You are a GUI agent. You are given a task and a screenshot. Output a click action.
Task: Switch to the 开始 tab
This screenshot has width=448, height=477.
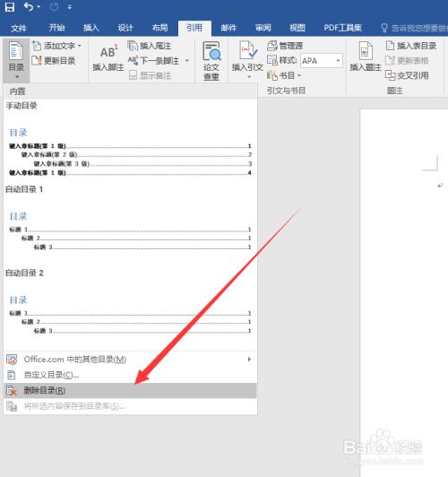point(56,28)
